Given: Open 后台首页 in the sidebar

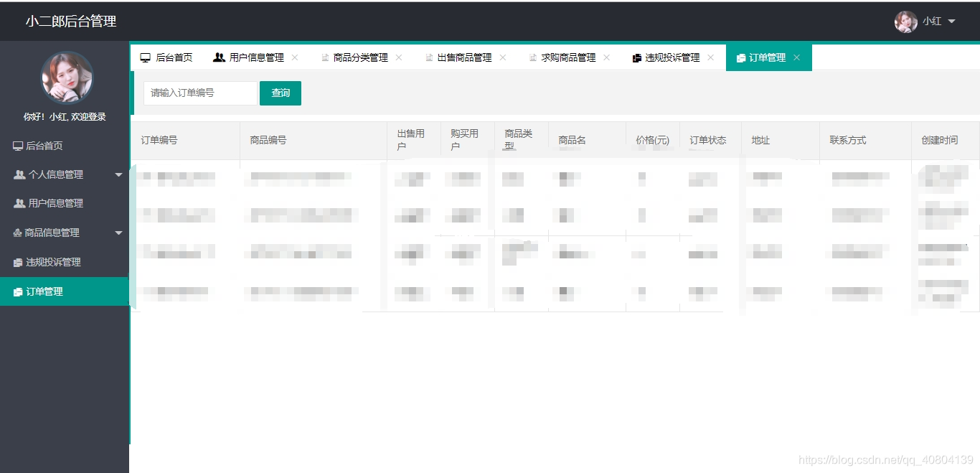Looking at the screenshot, I should tap(65, 146).
